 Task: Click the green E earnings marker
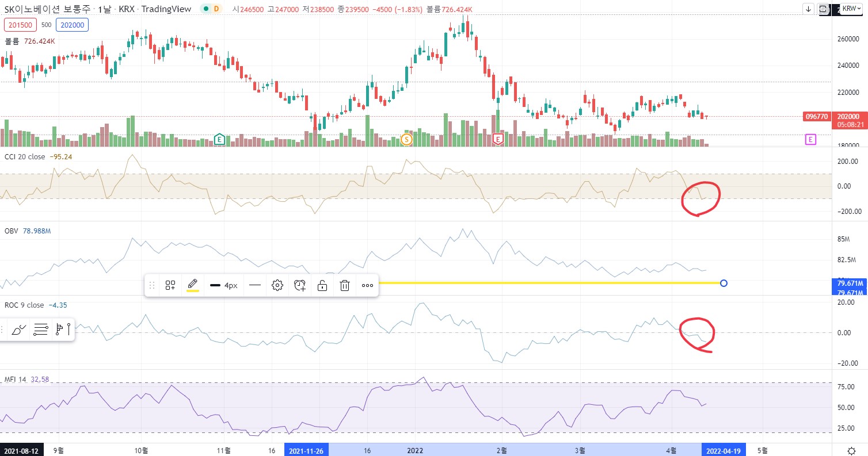[x=219, y=139]
